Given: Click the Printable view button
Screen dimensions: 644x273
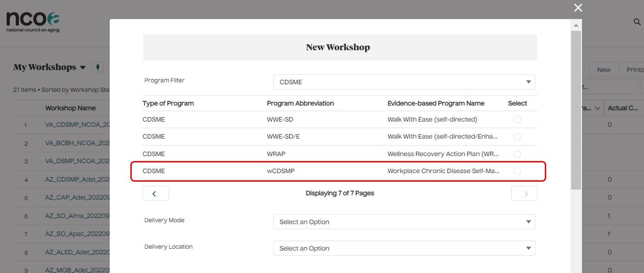Looking at the screenshot, I should point(632,70).
